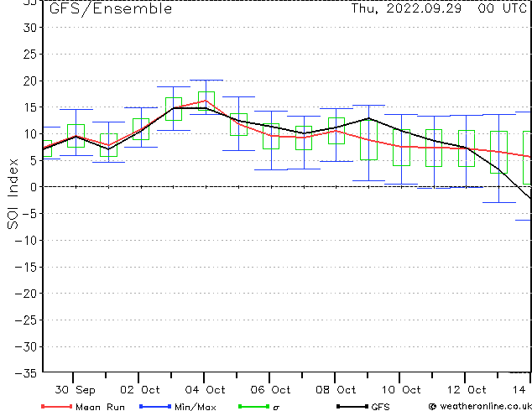
Task: Click the y-axis label '−20'
Action: [x=26, y=294]
